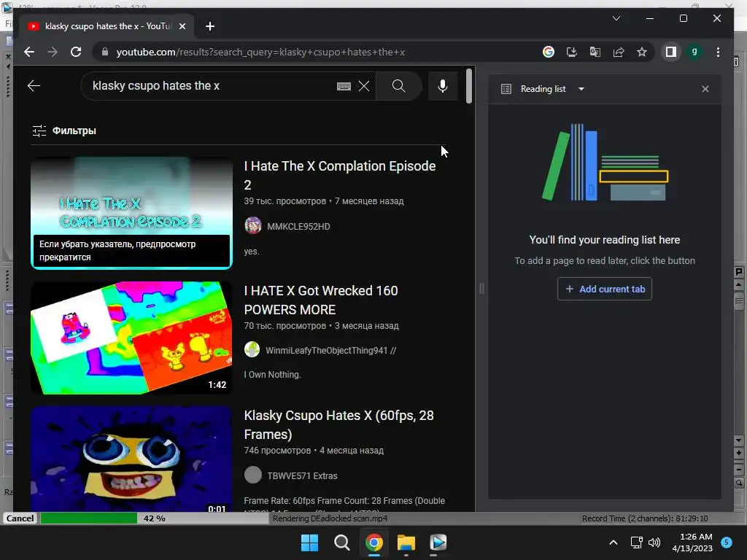Click the Chrome icon in the taskbar

[x=374, y=542]
